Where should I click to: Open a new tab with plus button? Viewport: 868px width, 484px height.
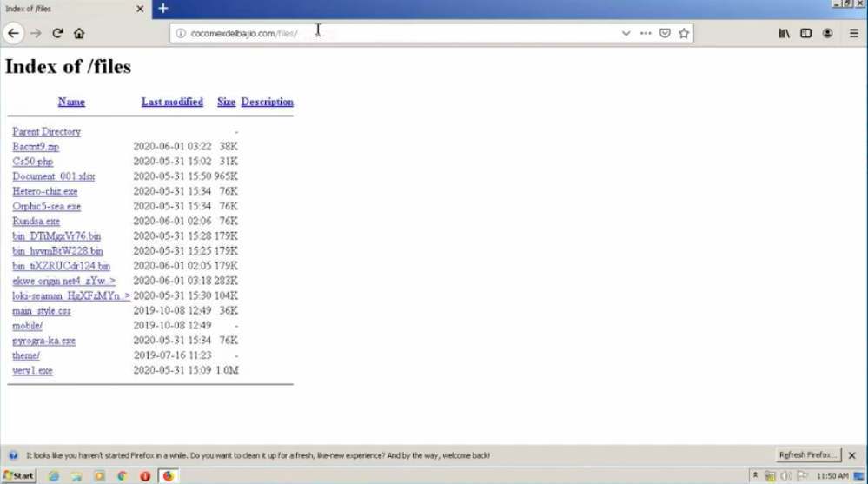(x=163, y=9)
